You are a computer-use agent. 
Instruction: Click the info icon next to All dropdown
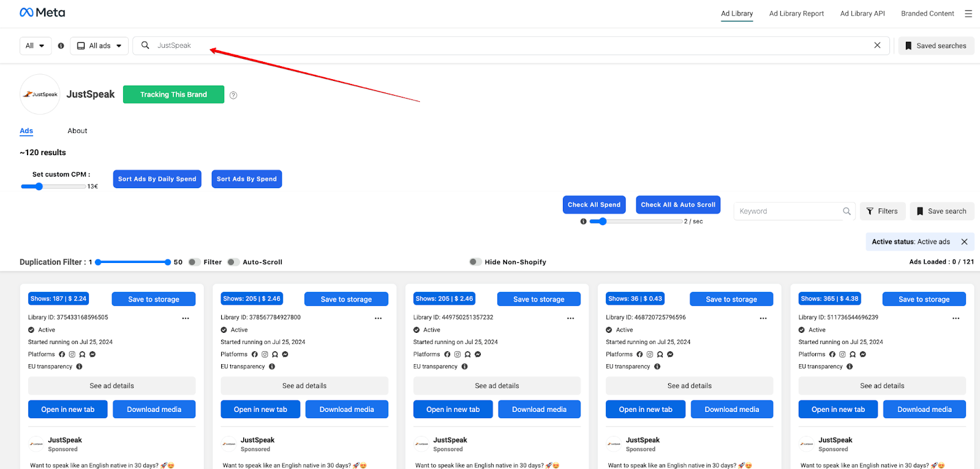click(61, 45)
